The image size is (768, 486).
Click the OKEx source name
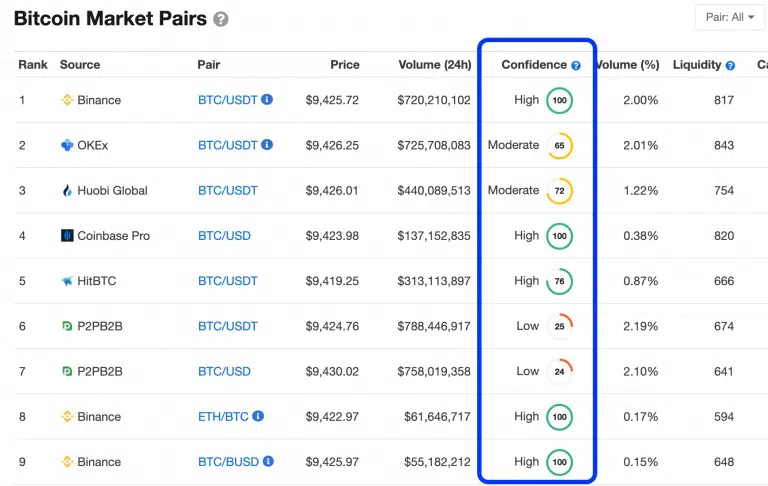point(93,145)
